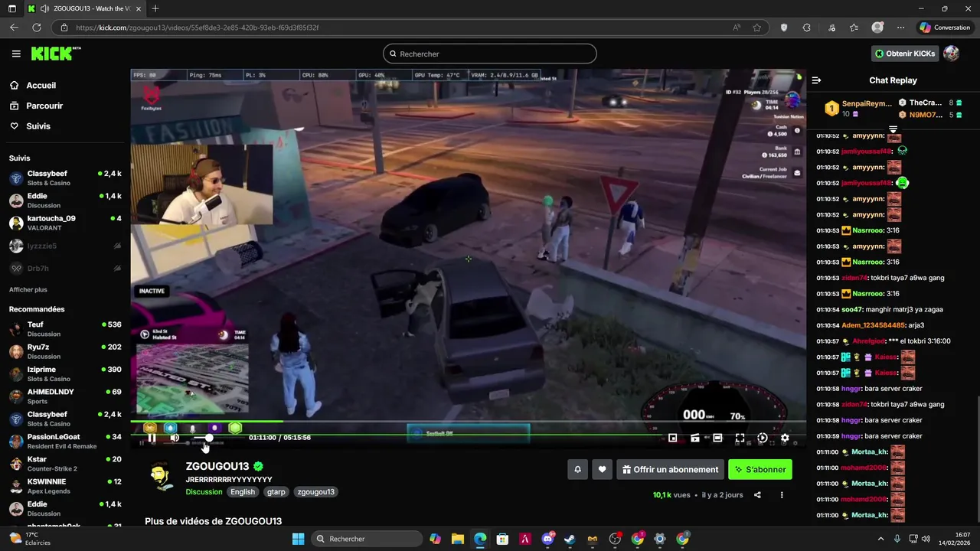Mute the video volume
This screenshot has width=980, height=551.
click(175, 438)
